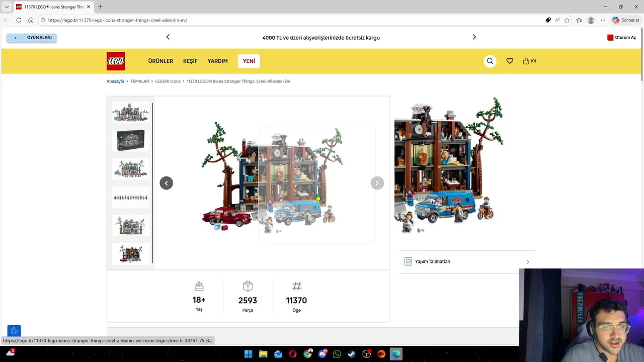Select the third house view thumbnail
The height and width of the screenshot is (362, 644).
(130, 169)
